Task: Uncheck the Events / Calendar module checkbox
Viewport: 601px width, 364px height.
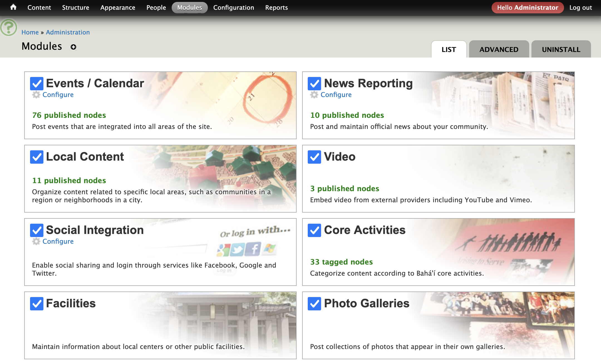Action: tap(36, 83)
